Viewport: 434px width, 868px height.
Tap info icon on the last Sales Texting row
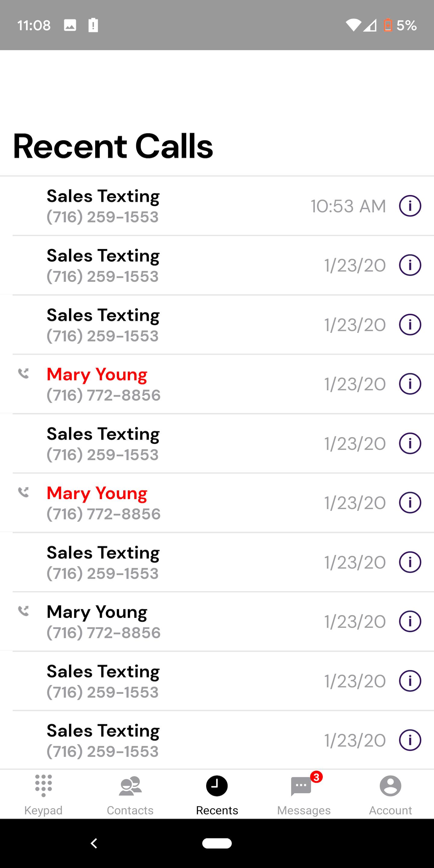point(410,740)
